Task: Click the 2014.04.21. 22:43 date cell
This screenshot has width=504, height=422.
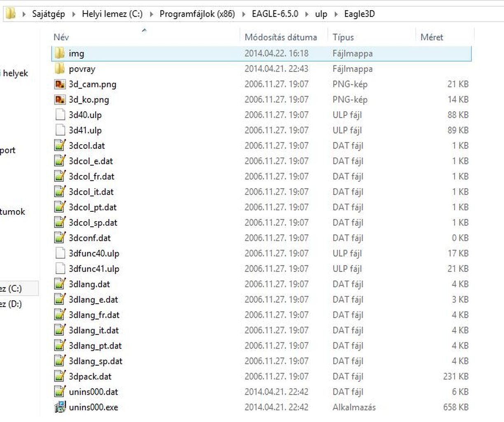Action: (x=276, y=68)
